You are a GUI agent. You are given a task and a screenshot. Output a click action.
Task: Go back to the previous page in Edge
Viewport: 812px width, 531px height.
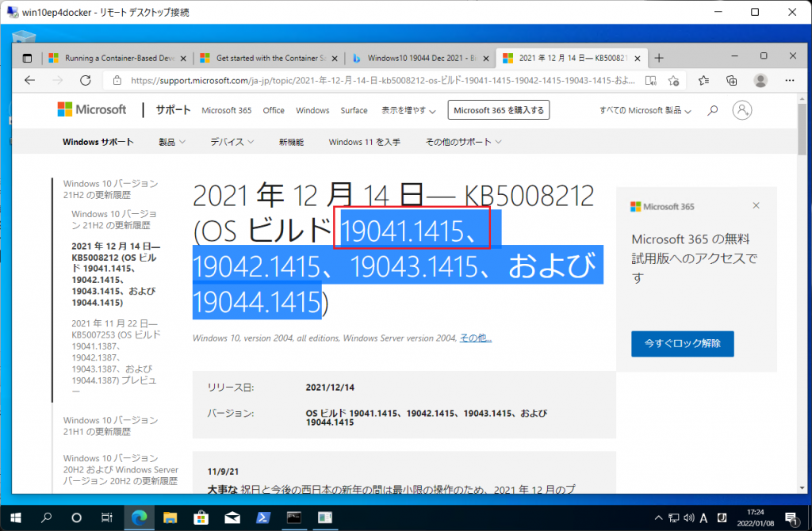(29, 80)
